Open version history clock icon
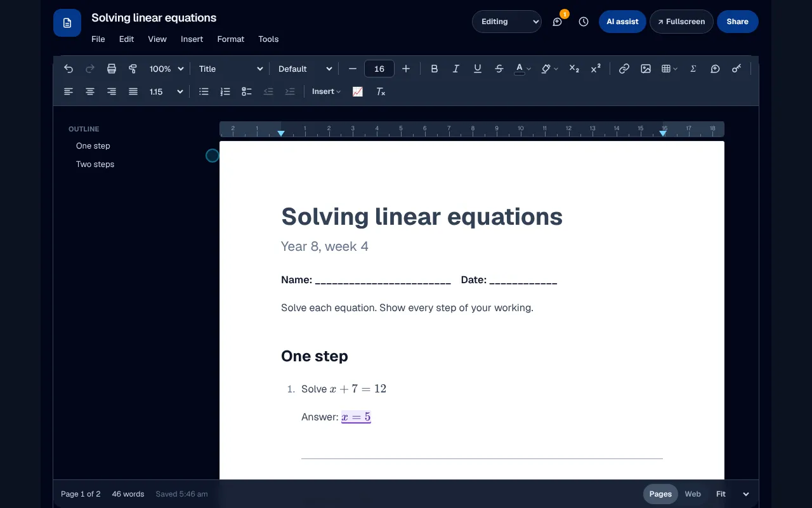The image size is (812, 508). [584, 22]
